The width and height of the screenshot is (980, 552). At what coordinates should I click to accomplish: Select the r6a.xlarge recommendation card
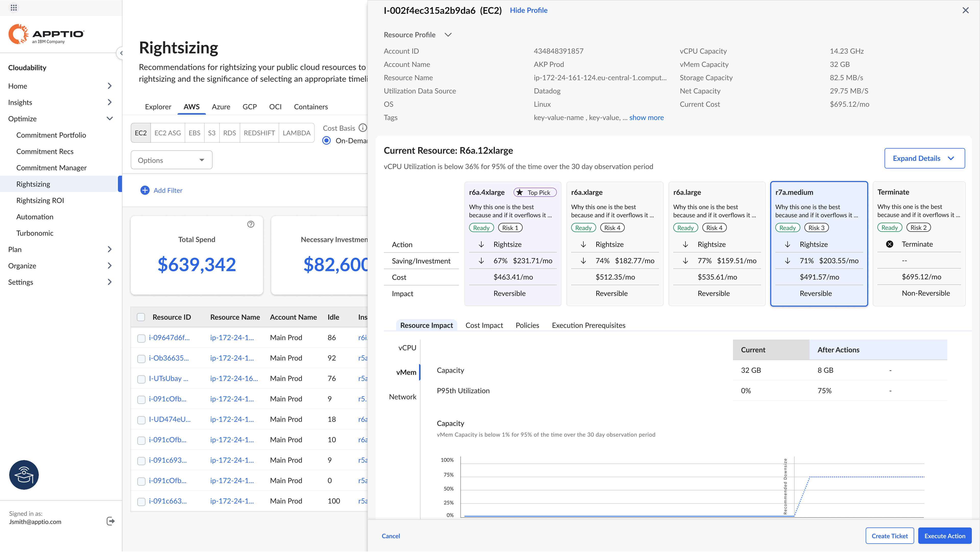click(615, 244)
